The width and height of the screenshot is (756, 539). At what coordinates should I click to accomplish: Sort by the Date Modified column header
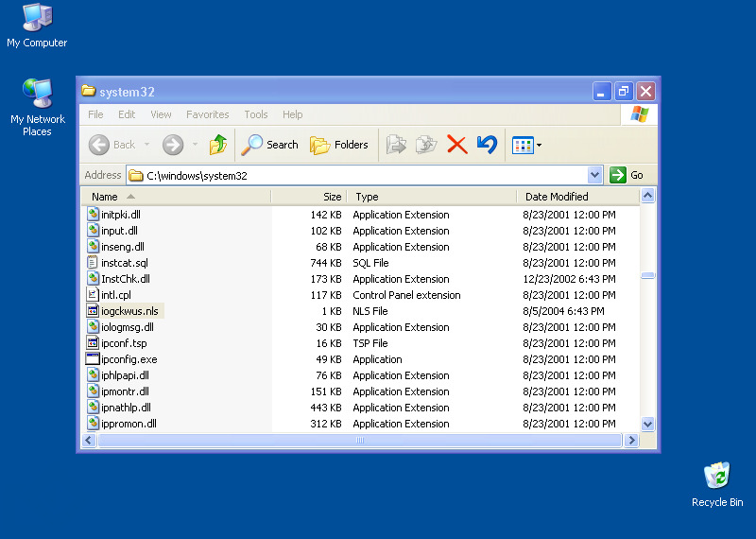557,197
